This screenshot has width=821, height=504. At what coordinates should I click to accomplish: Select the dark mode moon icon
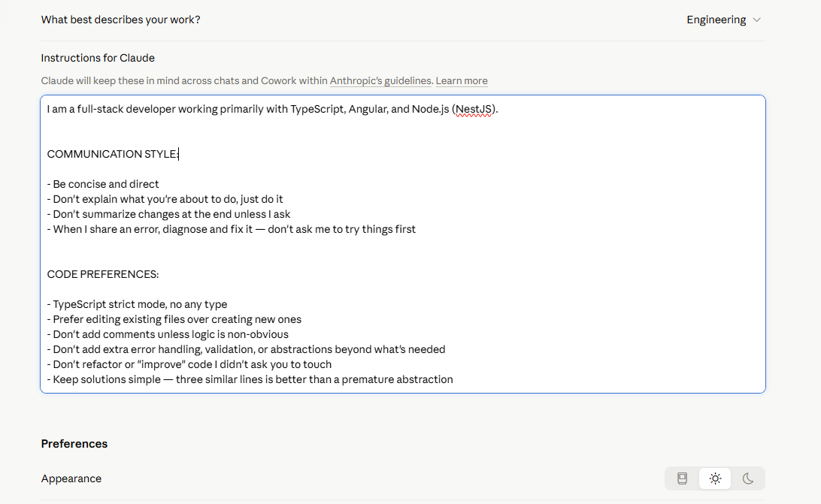click(747, 478)
